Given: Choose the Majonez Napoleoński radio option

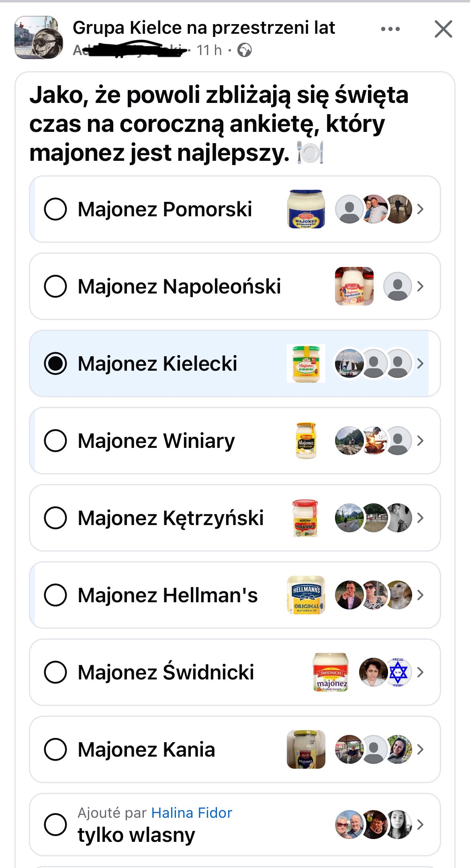Looking at the screenshot, I should tap(55, 286).
